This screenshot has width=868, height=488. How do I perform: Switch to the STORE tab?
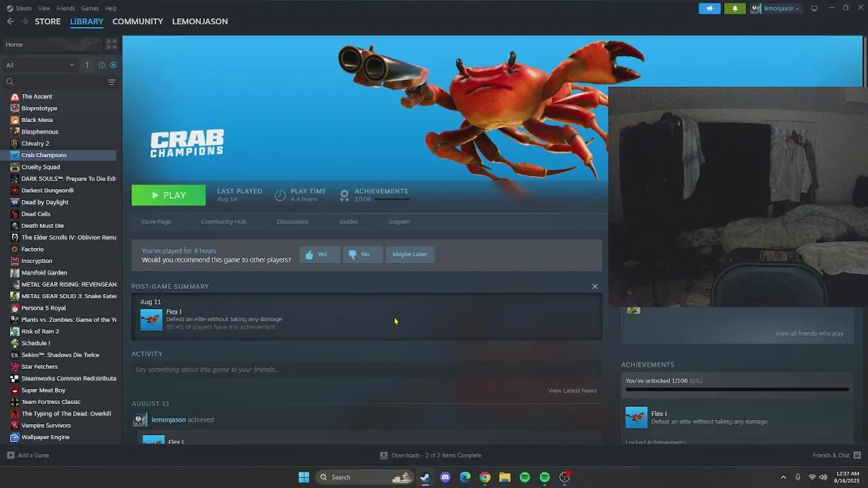coord(47,21)
